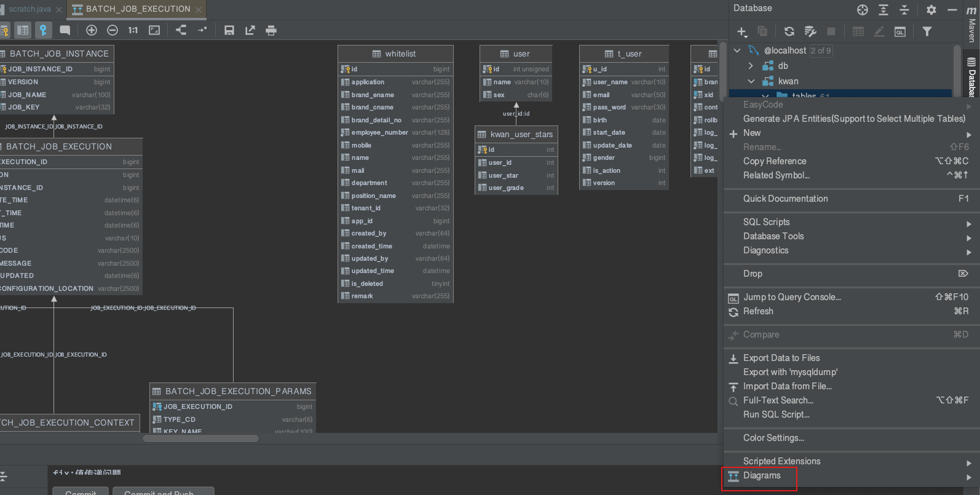The height and width of the screenshot is (495, 980).
Task: Open the Diagrams submenu
Action: (x=852, y=475)
